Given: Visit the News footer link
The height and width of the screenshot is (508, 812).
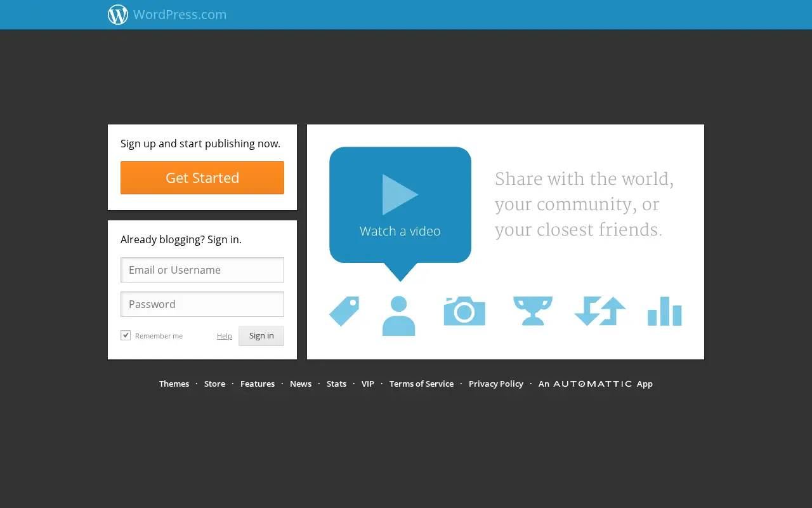Looking at the screenshot, I should click(x=301, y=384).
